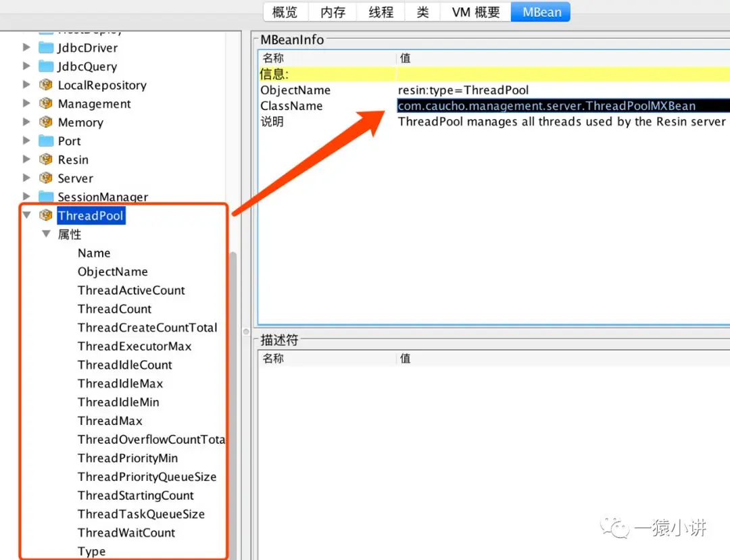Select the ThreadIdleMax attribute
The image size is (730, 560).
tap(120, 383)
